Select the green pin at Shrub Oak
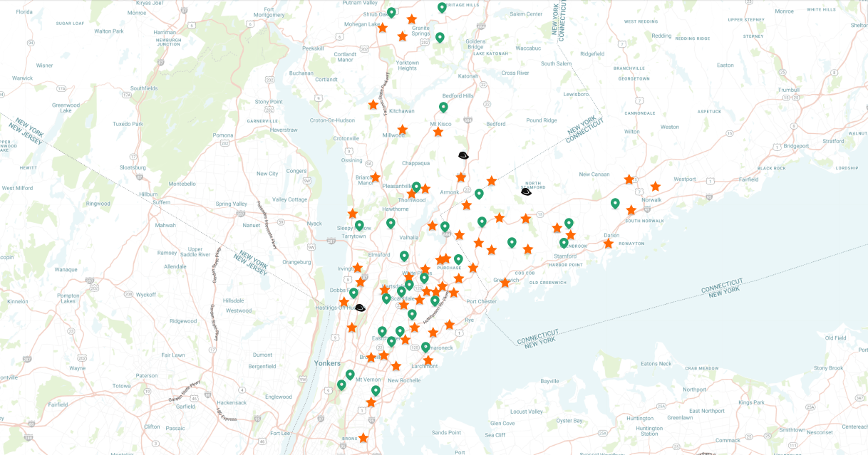The image size is (868, 455). [x=391, y=13]
